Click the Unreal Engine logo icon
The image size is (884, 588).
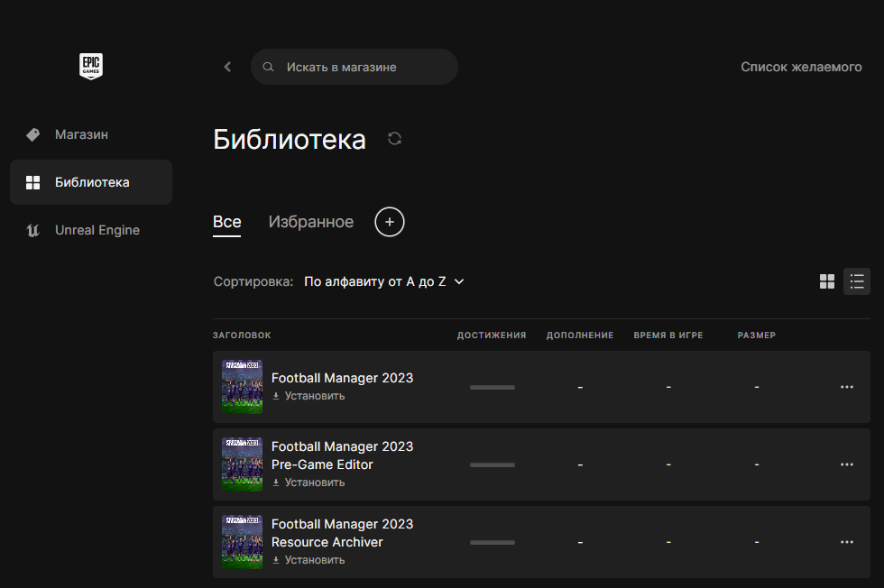pyautogui.click(x=33, y=230)
